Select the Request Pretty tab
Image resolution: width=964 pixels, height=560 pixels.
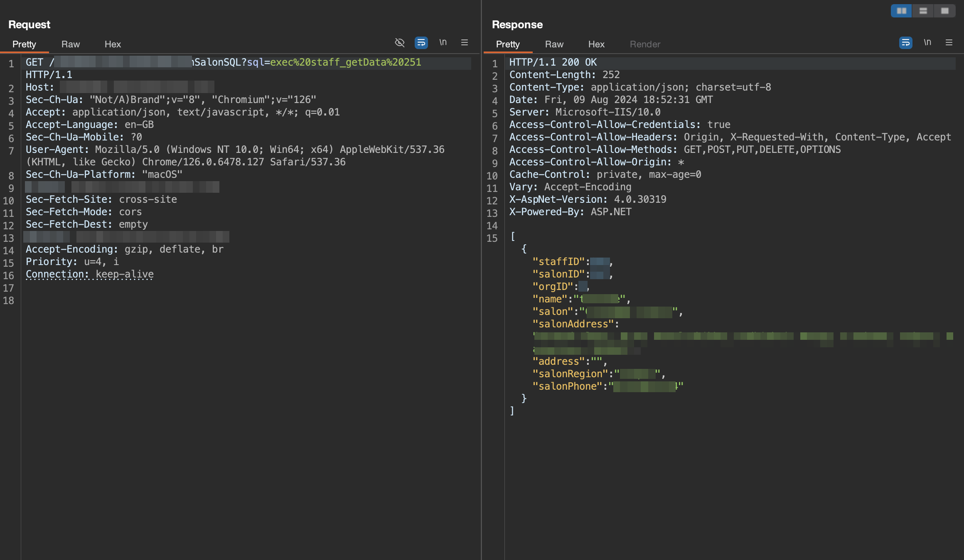click(24, 44)
